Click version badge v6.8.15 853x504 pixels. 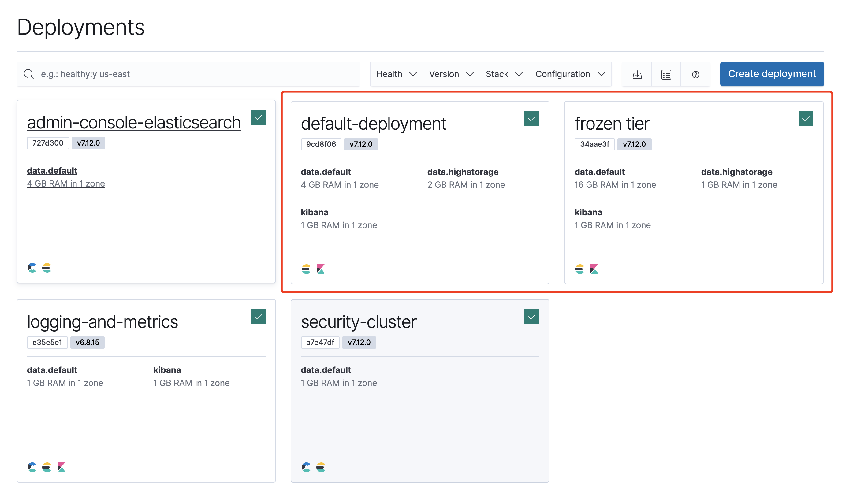pyautogui.click(x=87, y=342)
